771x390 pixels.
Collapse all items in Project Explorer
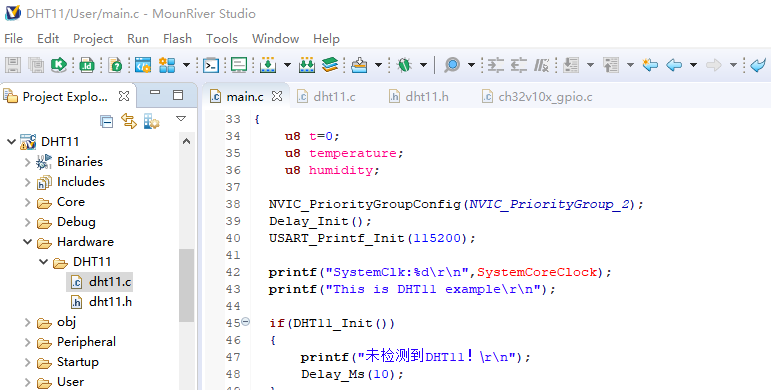coord(106,121)
